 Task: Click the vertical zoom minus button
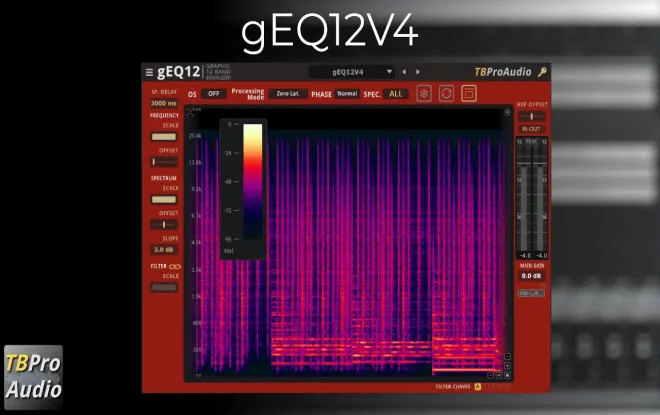pyautogui.click(x=507, y=356)
